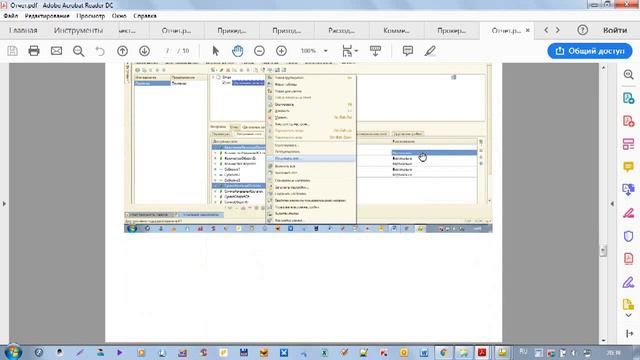Close the active Отчет.р... tab
The height and width of the screenshot is (360, 640).
[527, 30]
